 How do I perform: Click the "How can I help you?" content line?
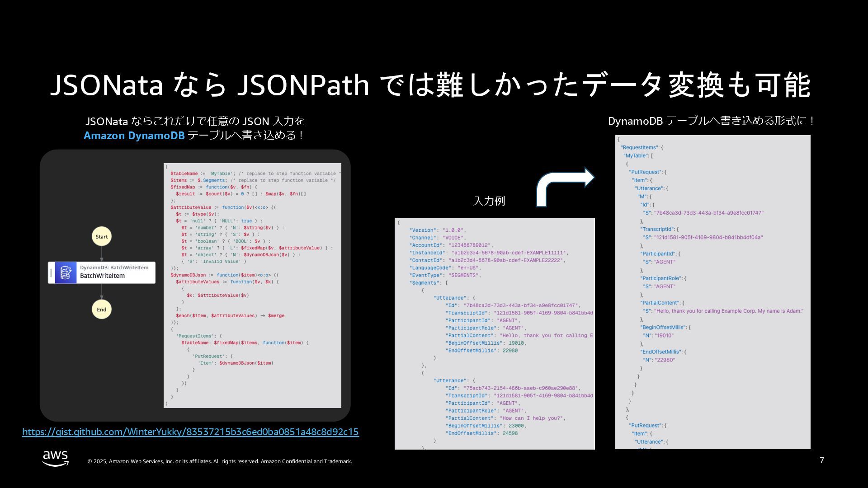pyautogui.click(x=505, y=418)
